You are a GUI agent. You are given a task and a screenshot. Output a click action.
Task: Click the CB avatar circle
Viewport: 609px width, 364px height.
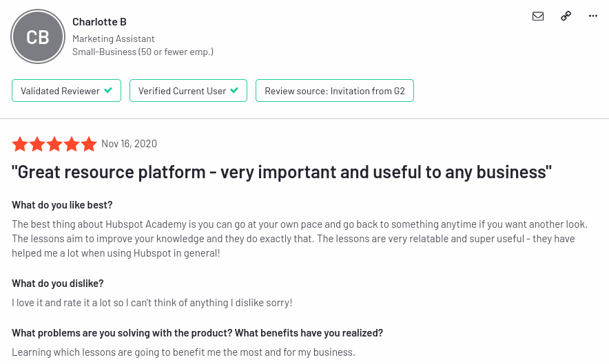coord(38,37)
